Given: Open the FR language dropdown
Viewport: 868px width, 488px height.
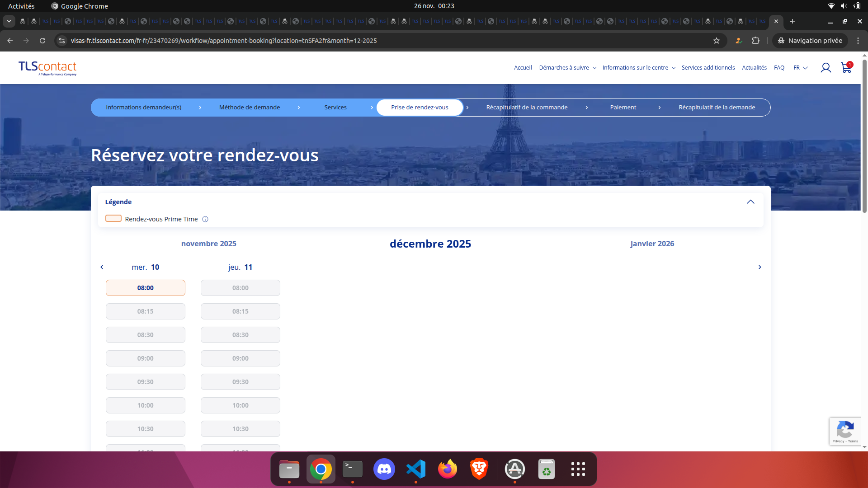Looking at the screenshot, I should pos(800,68).
